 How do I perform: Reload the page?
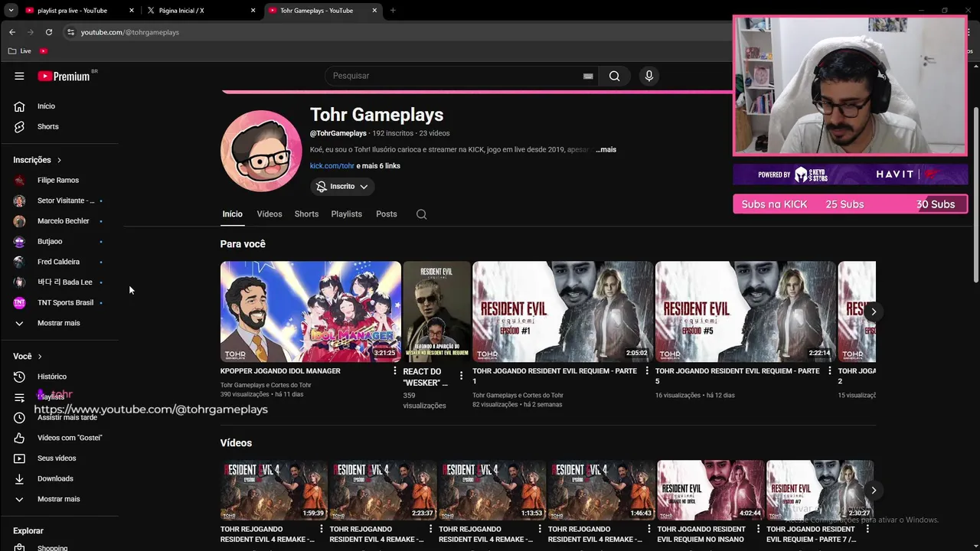49,32
